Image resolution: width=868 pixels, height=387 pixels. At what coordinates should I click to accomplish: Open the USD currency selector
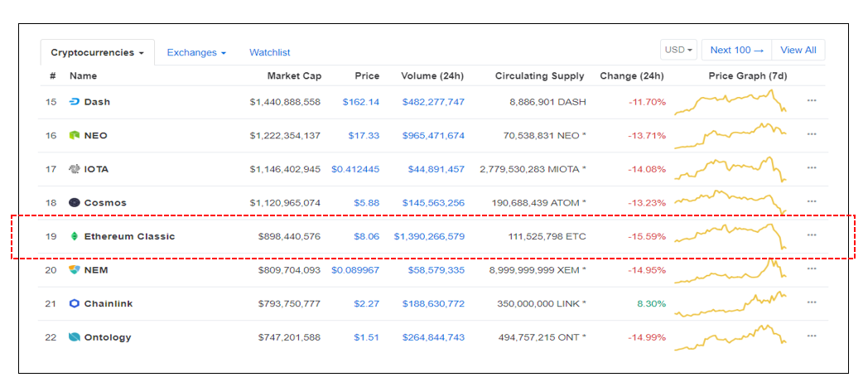tap(679, 50)
